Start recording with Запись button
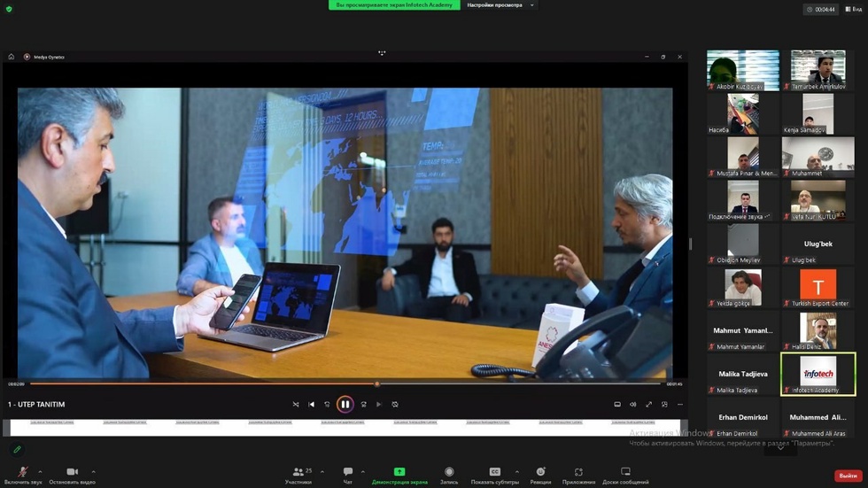This screenshot has width=868, height=488. coord(449,475)
